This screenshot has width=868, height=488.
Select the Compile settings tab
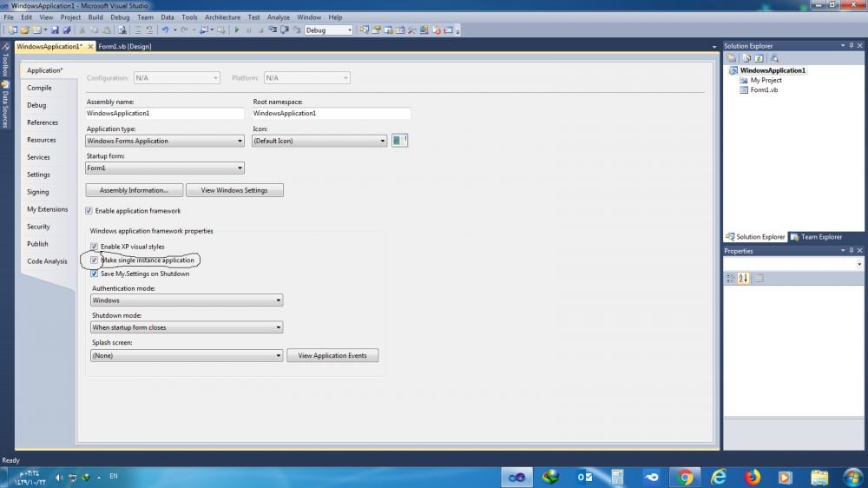pyautogui.click(x=39, y=88)
